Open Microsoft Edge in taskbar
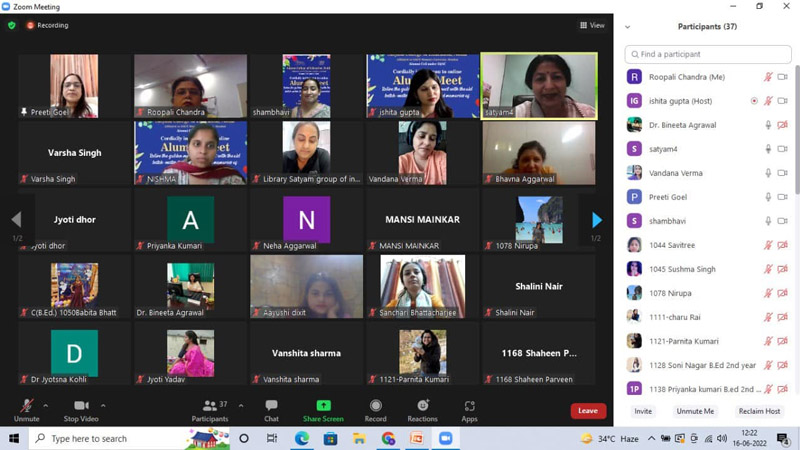Image resolution: width=800 pixels, height=450 pixels. (x=302, y=438)
